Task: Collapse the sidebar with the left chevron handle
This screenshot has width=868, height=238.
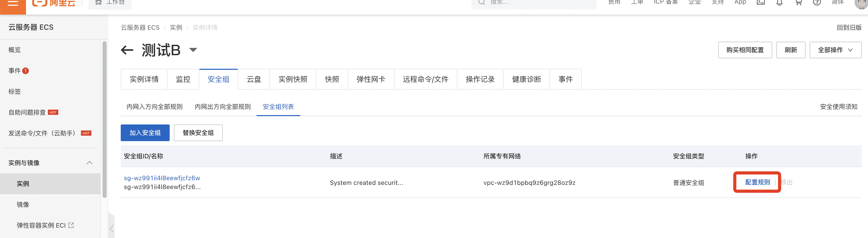Action: (112, 229)
